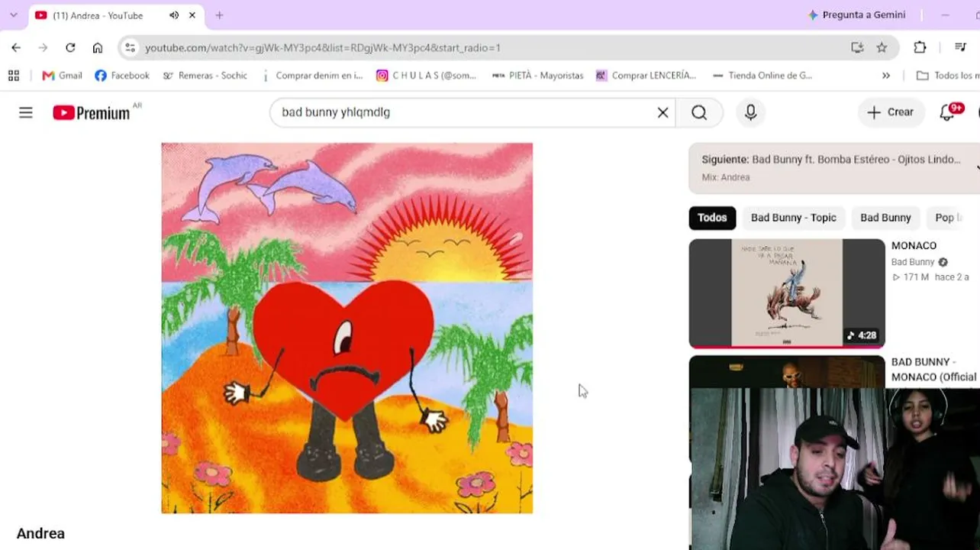Go back to the previous page
This screenshot has height=550, width=980.
(x=16, y=47)
